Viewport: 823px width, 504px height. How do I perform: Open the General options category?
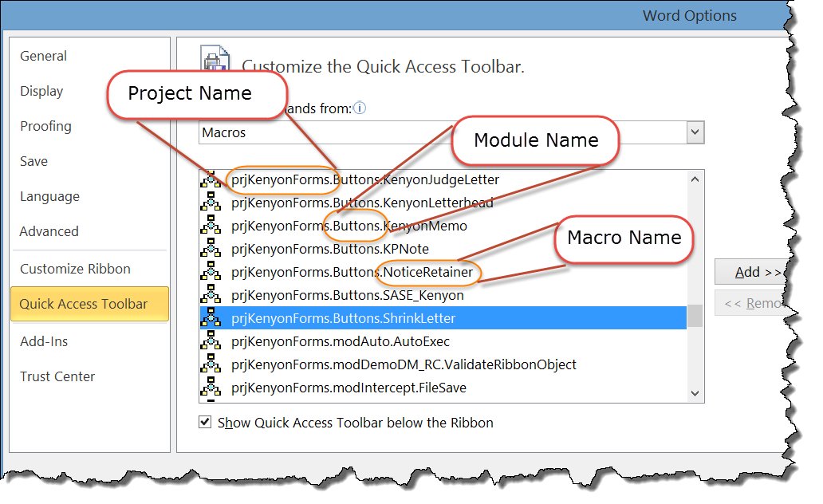44,56
